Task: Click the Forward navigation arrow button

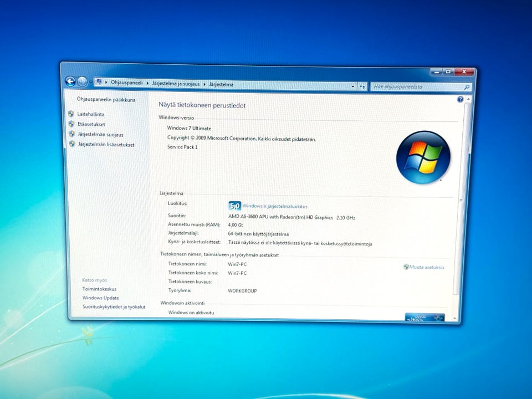Action: (82, 82)
